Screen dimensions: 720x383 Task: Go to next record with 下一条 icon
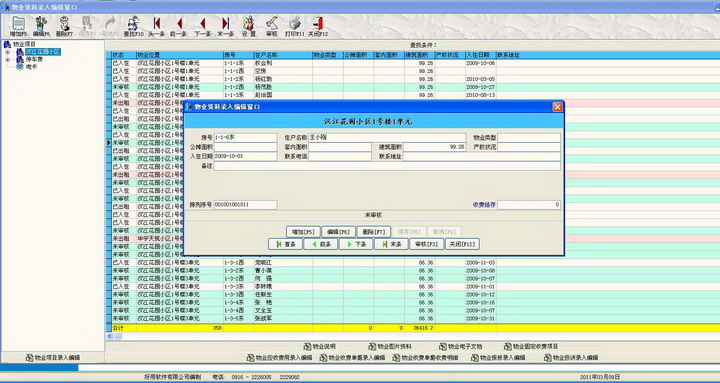tap(202, 26)
